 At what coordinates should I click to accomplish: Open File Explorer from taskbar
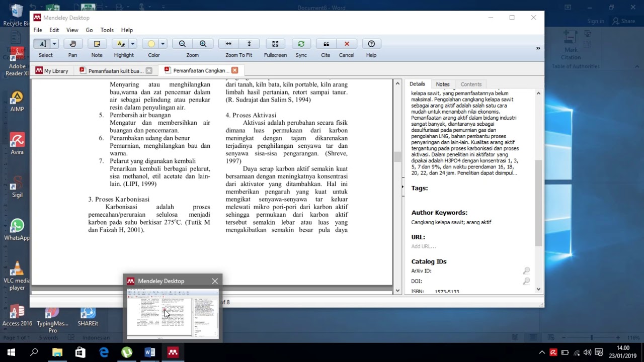[57, 352]
